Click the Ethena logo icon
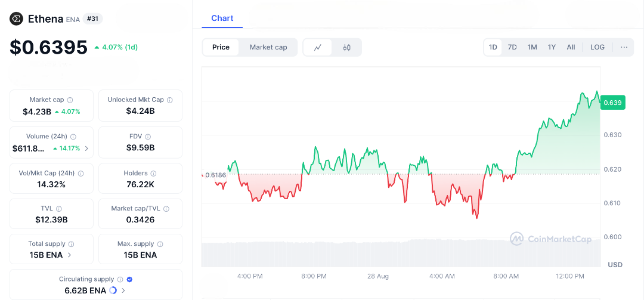Image resolution: width=644 pixels, height=300 pixels. [x=17, y=19]
